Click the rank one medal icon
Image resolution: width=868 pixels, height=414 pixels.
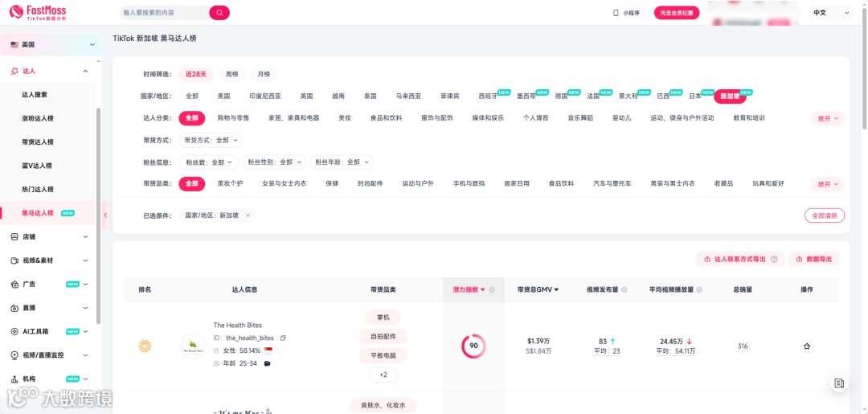[145, 346]
